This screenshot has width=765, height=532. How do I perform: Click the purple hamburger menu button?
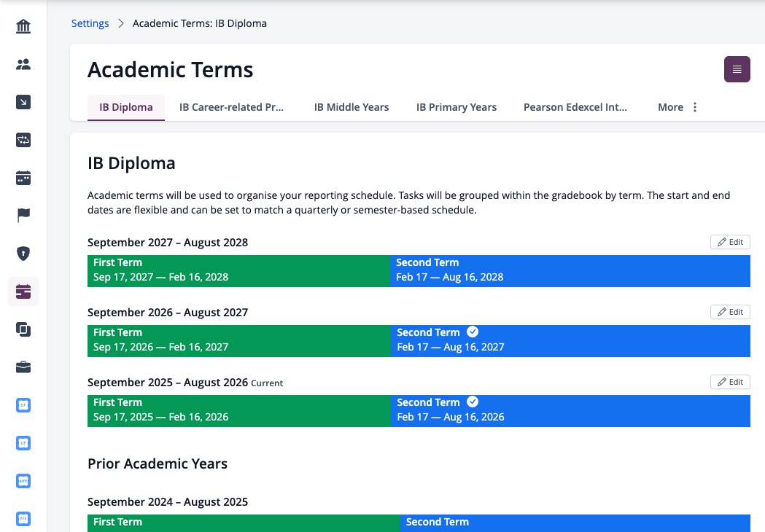[x=737, y=69]
